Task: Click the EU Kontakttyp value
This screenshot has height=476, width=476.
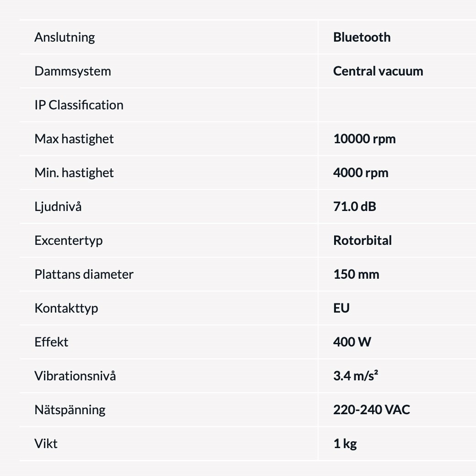Action: pos(341,308)
